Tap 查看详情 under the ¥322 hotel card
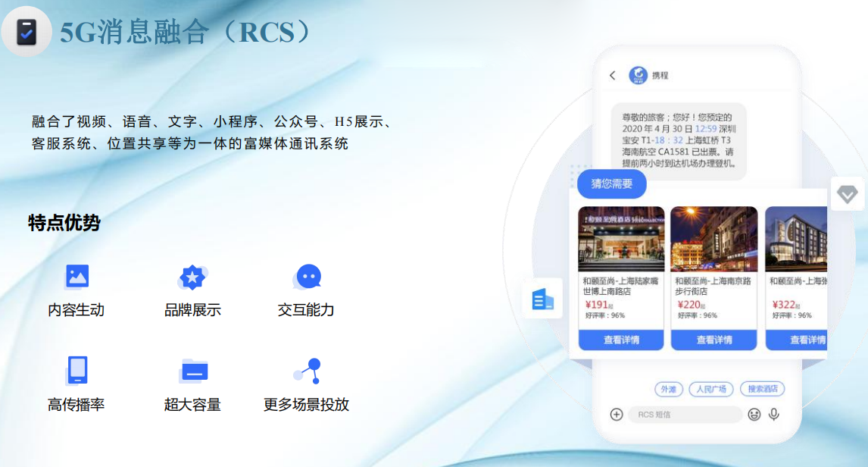Image resolution: width=868 pixels, height=467 pixels. coord(797,340)
